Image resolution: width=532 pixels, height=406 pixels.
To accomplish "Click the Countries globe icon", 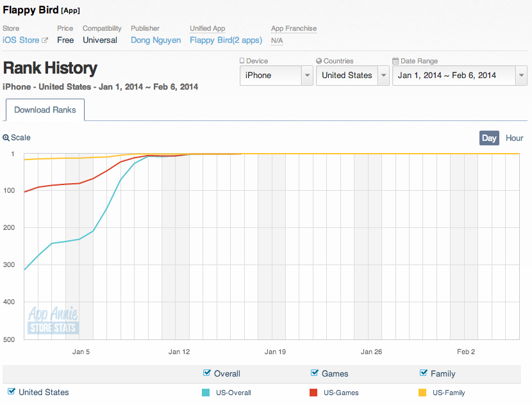I will 319,61.
